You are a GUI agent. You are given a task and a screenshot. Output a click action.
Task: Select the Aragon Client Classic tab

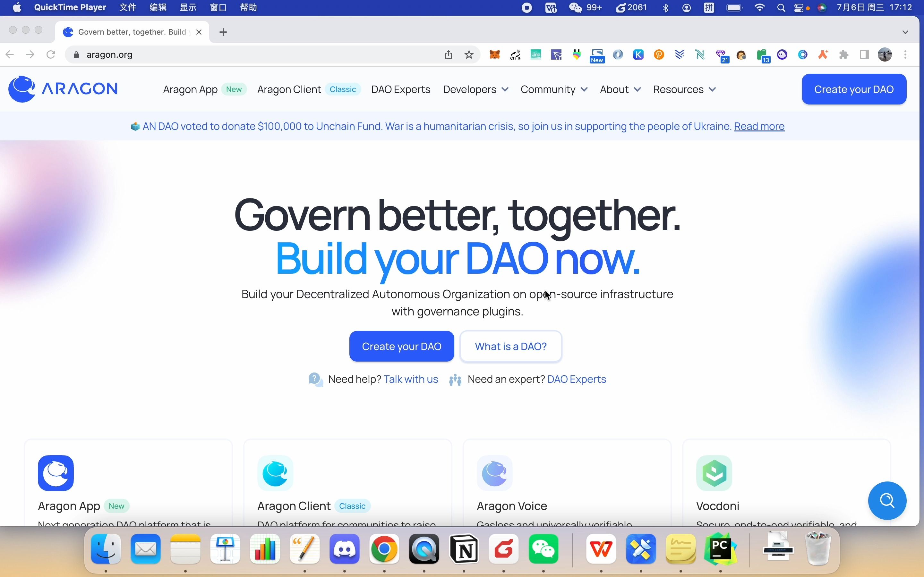(307, 89)
